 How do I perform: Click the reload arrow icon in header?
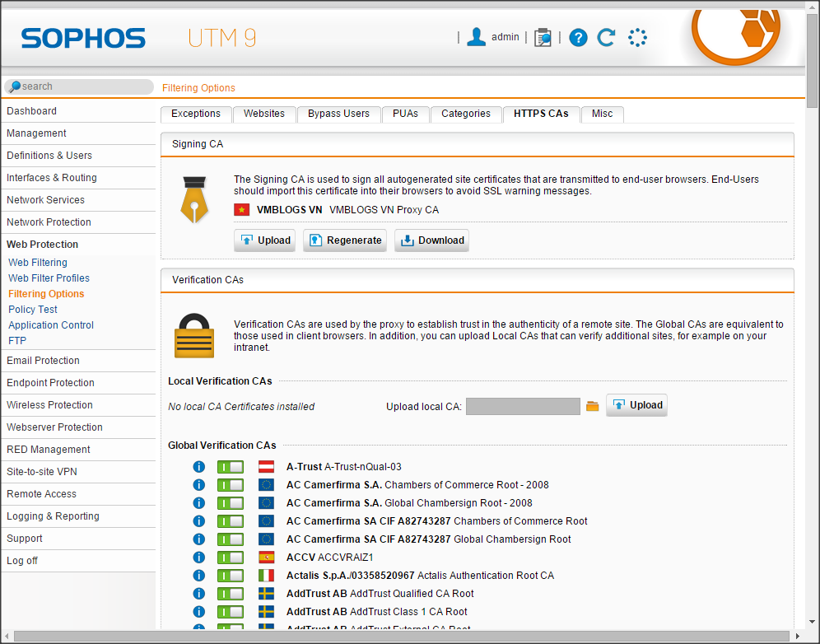tap(606, 37)
